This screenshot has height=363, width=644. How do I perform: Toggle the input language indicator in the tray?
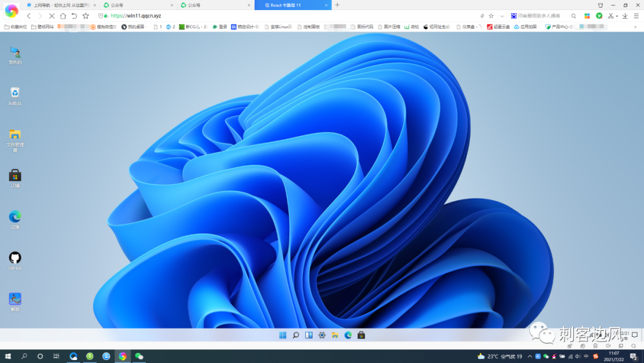click(586, 356)
